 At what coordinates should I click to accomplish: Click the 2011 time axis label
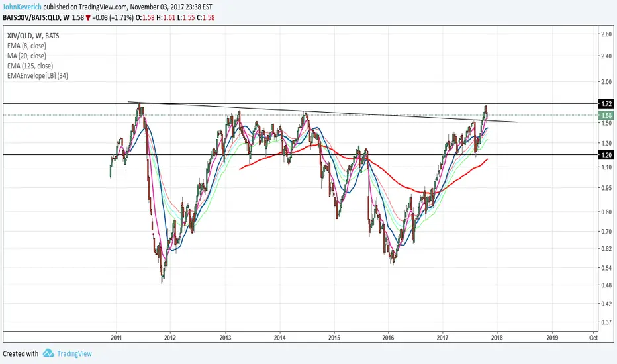116,338
